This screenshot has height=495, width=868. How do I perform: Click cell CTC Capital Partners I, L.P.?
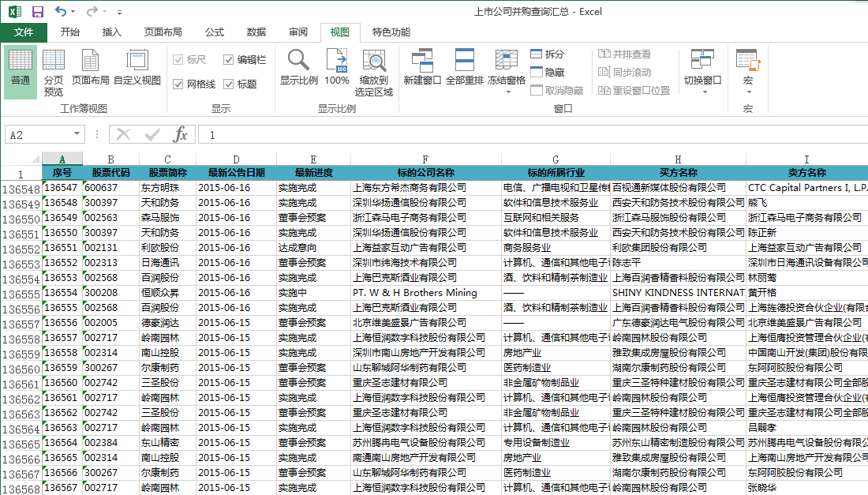pyautogui.click(x=807, y=188)
